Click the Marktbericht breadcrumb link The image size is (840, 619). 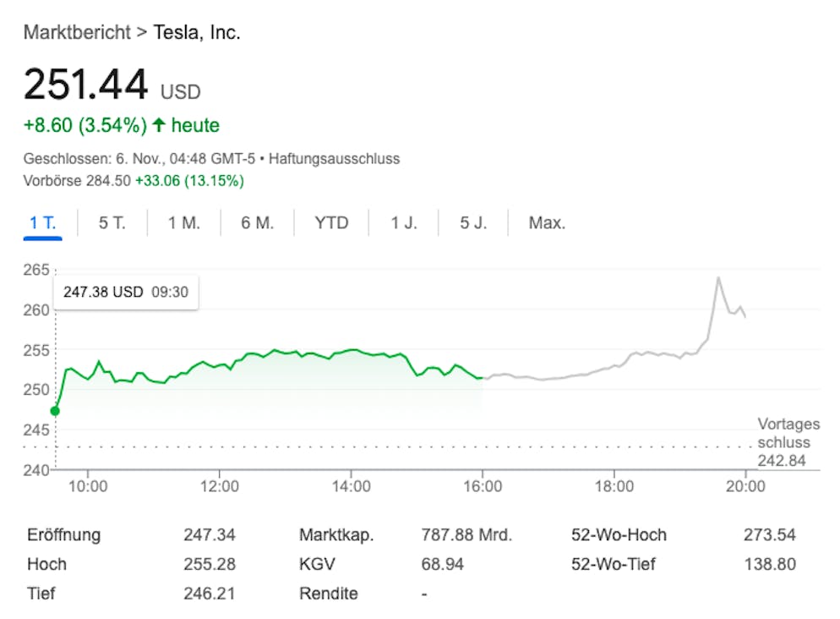point(77,33)
